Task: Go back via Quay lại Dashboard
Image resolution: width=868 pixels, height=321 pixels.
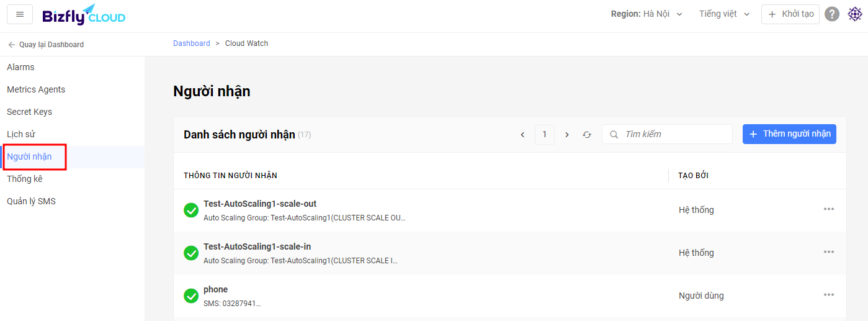Action: [46, 45]
